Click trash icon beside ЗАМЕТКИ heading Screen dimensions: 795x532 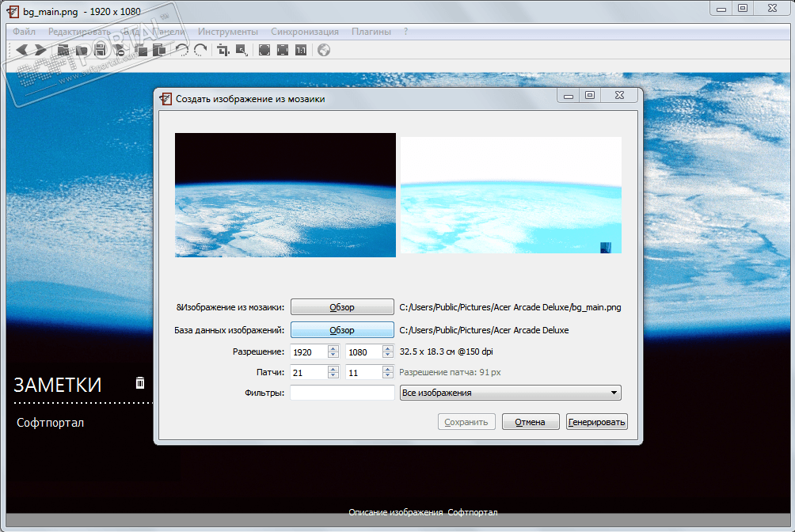click(x=140, y=383)
